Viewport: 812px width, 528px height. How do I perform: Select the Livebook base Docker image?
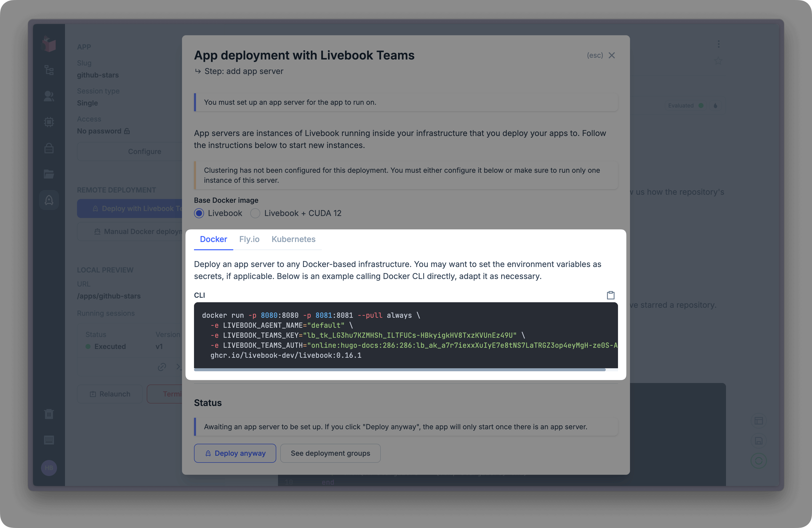pos(199,213)
